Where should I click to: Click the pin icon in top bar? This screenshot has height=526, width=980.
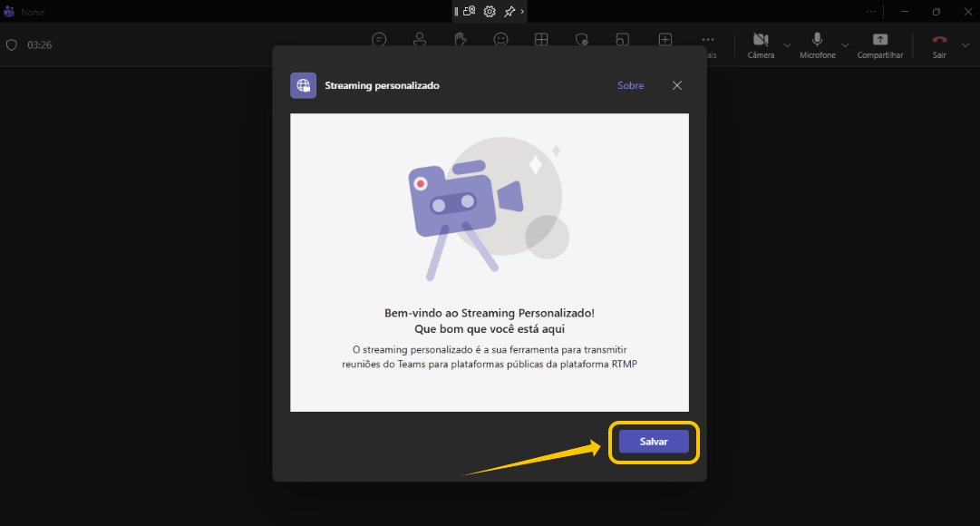509,11
